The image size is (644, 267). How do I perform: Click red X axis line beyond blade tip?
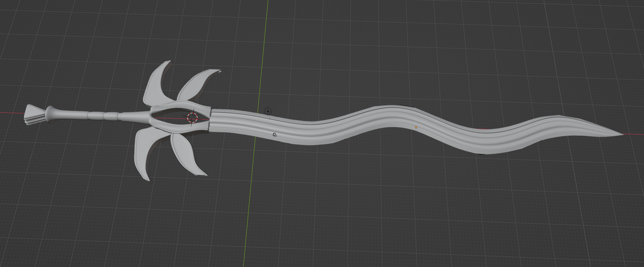tap(634, 135)
